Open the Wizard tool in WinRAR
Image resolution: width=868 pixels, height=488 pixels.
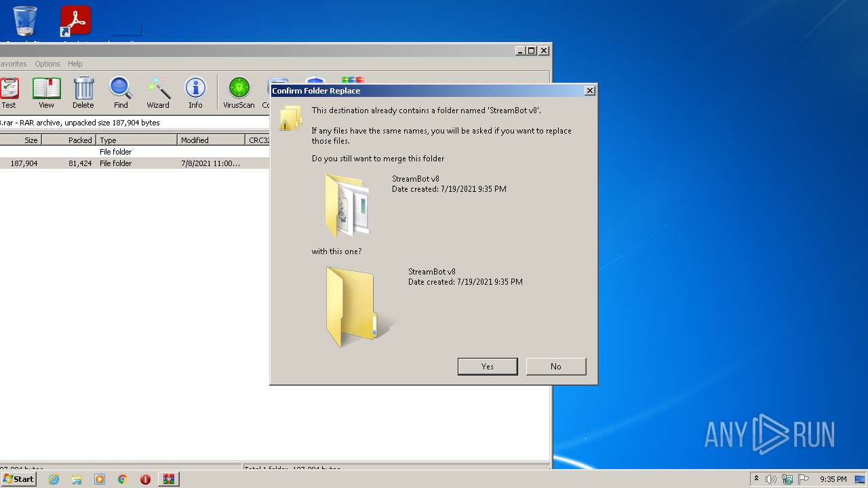pyautogui.click(x=158, y=93)
